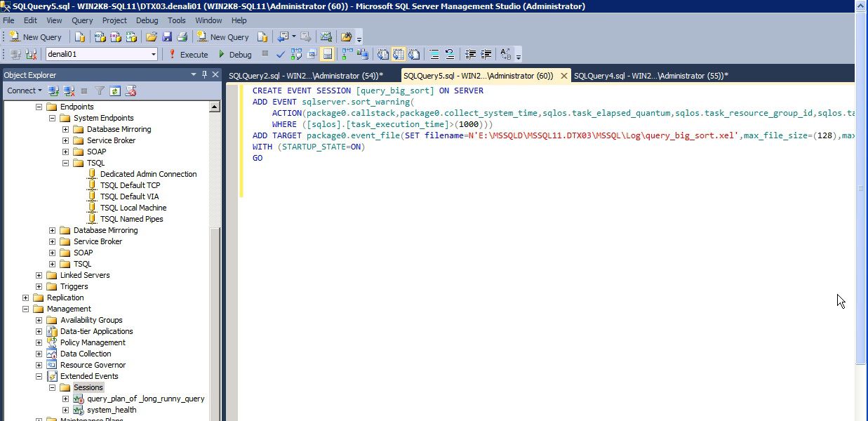Expand the system_health session node
This screenshot has width=868, height=421.
(x=65, y=410)
